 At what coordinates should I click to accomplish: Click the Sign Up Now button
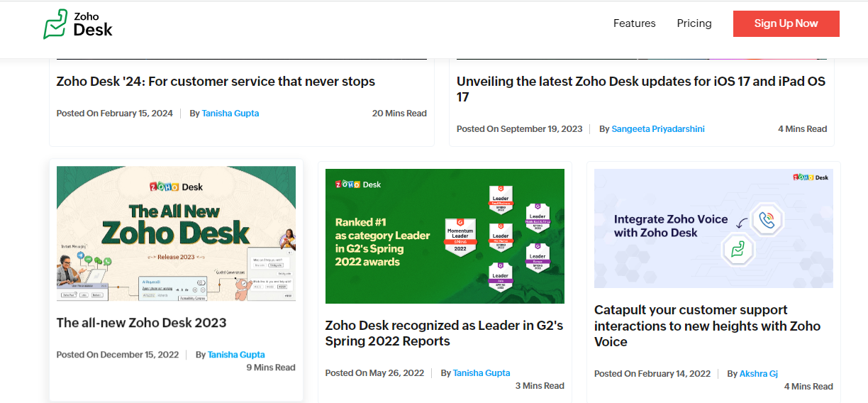pos(786,23)
